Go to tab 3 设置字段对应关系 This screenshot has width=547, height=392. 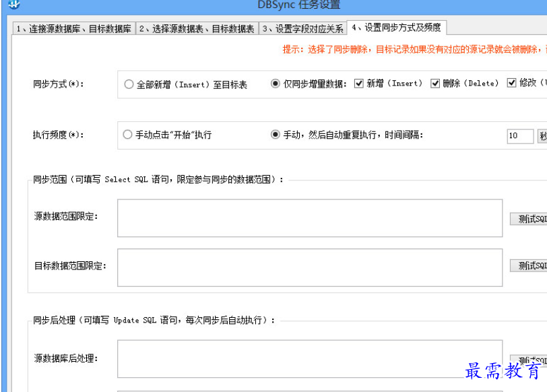303,28
